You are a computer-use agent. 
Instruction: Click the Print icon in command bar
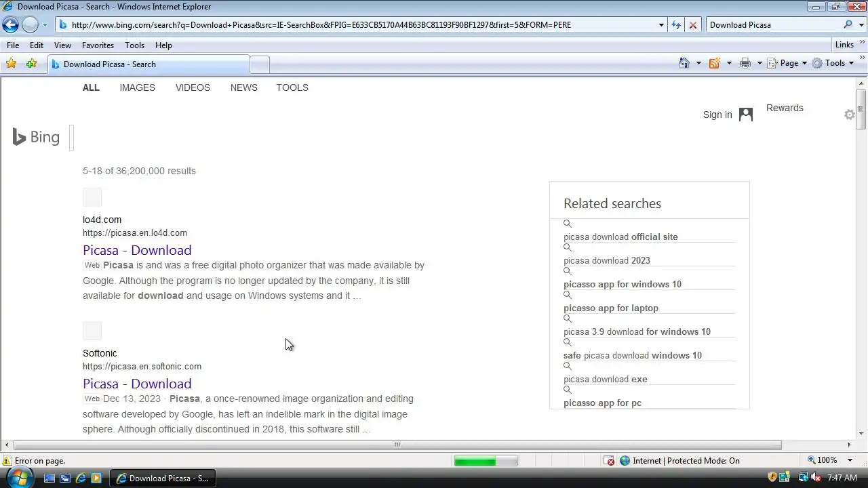click(745, 63)
